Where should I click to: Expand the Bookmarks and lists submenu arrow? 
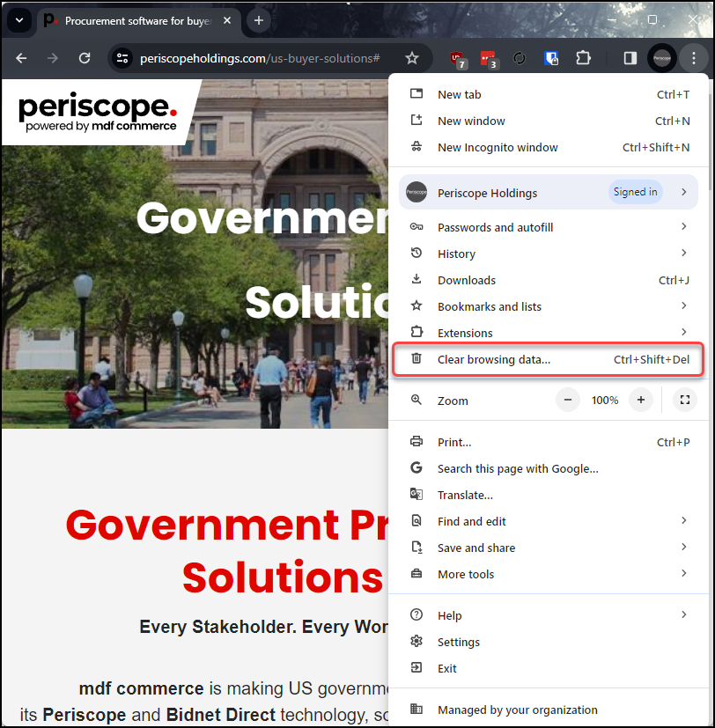point(684,305)
